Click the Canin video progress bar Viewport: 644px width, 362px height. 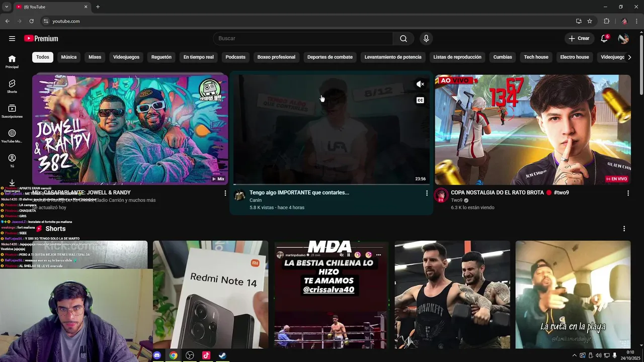(332, 185)
